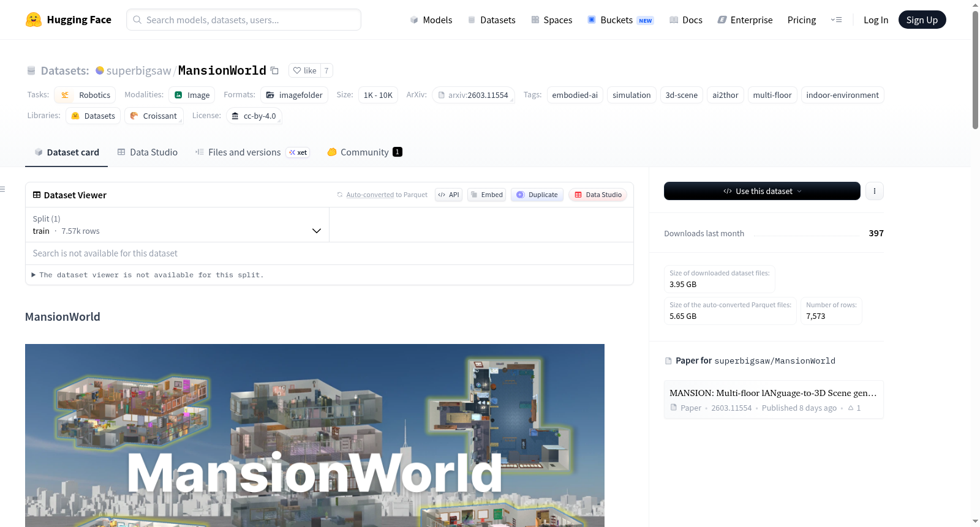
Task: Select the simulation tag
Action: coord(631,95)
